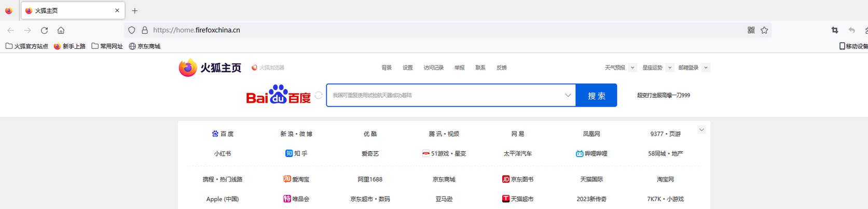Click the browser Back arrow
Viewport: 868px width, 209px height.
point(10,30)
